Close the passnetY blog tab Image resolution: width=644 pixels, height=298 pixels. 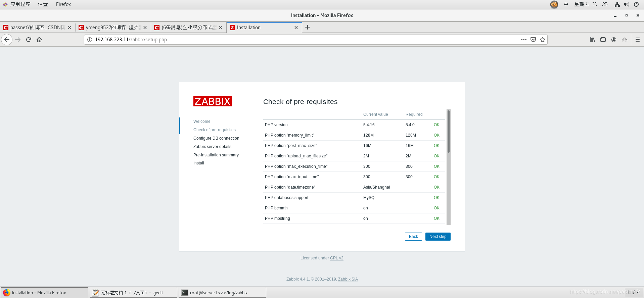coord(70,28)
